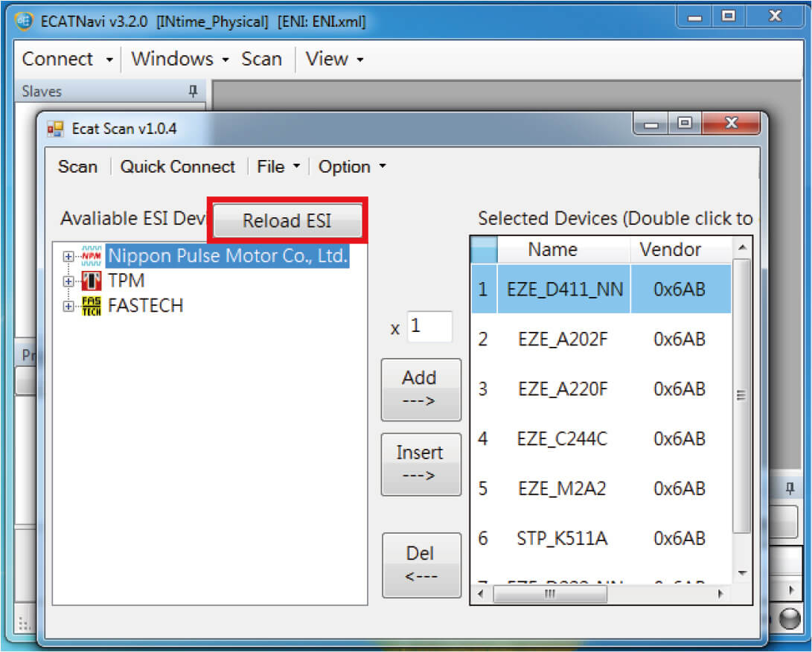Click the Nippon Pulse Motor vendor icon
Viewport: 812px width, 652px height.
[92, 256]
